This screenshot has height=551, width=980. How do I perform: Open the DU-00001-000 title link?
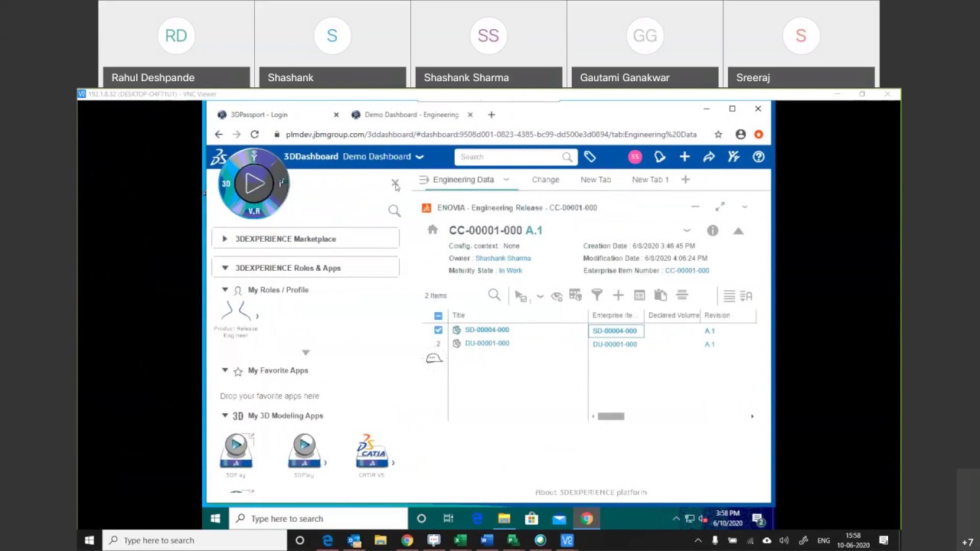(x=487, y=344)
